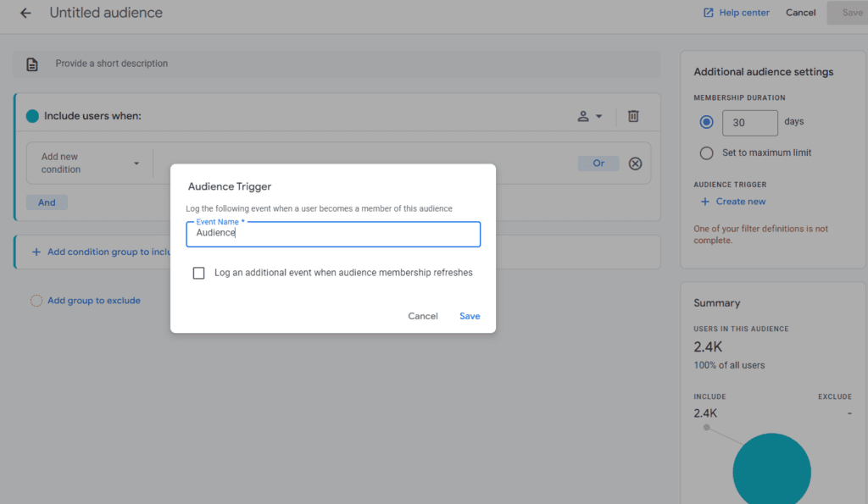Delete condition group with trash icon
868x504 pixels.
633,116
